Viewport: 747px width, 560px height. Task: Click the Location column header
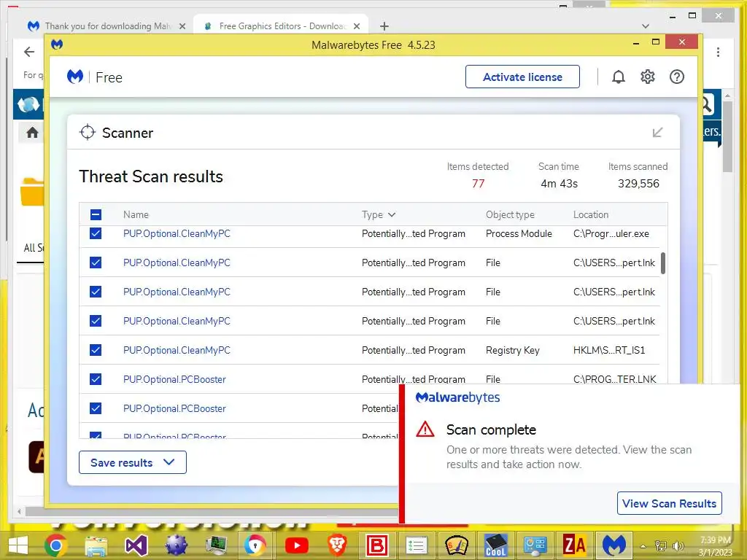click(x=591, y=215)
